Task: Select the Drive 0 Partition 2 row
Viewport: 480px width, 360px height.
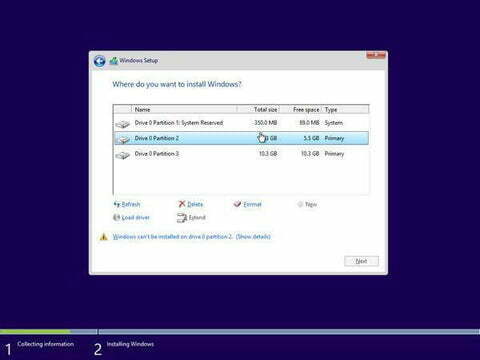Action: click(x=241, y=138)
